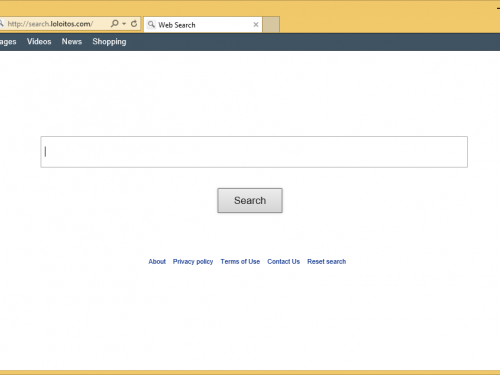Open the Terms of Use link
The height and width of the screenshot is (375, 500).
(240, 262)
